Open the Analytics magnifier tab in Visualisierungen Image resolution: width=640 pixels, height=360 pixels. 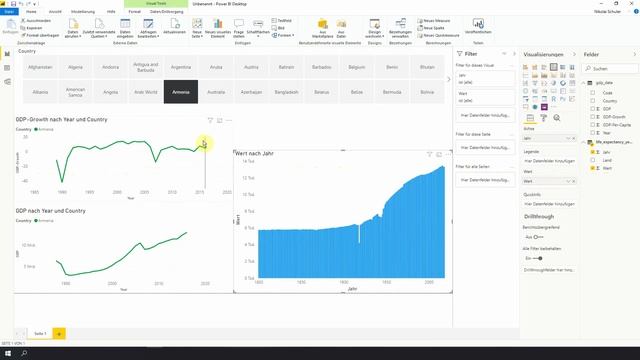click(557, 118)
